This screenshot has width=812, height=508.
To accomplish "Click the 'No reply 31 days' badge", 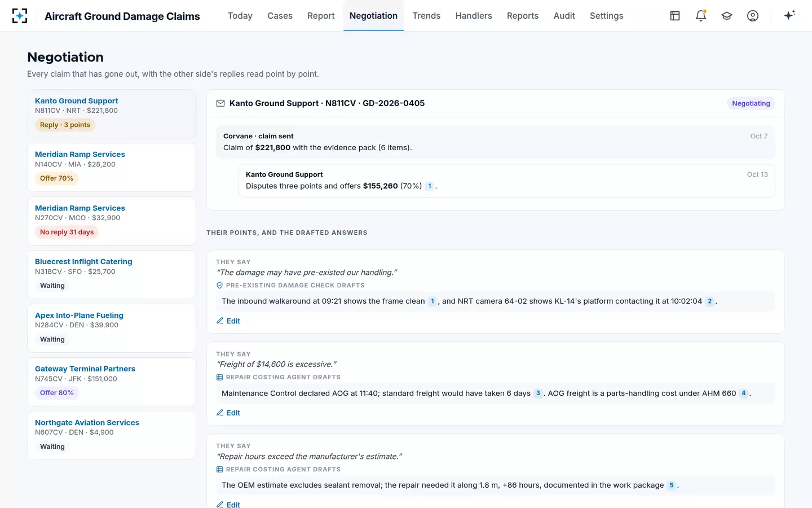I will click(67, 232).
